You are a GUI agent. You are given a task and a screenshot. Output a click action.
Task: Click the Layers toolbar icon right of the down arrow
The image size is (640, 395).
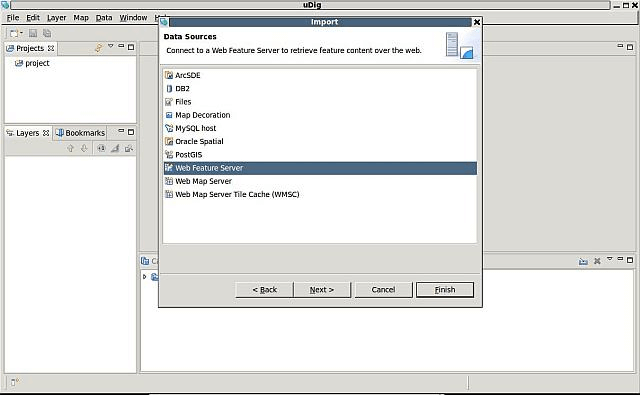(x=101, y=149)
